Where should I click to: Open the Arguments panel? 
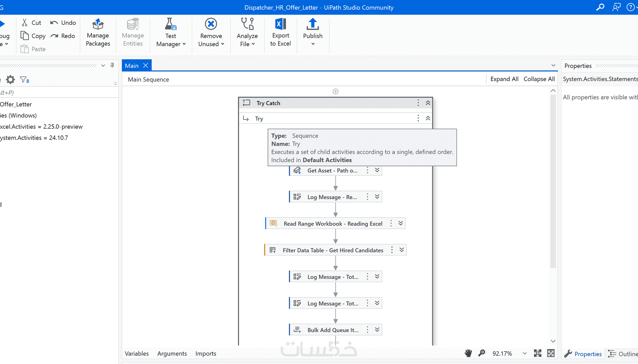tap(172, 353)
